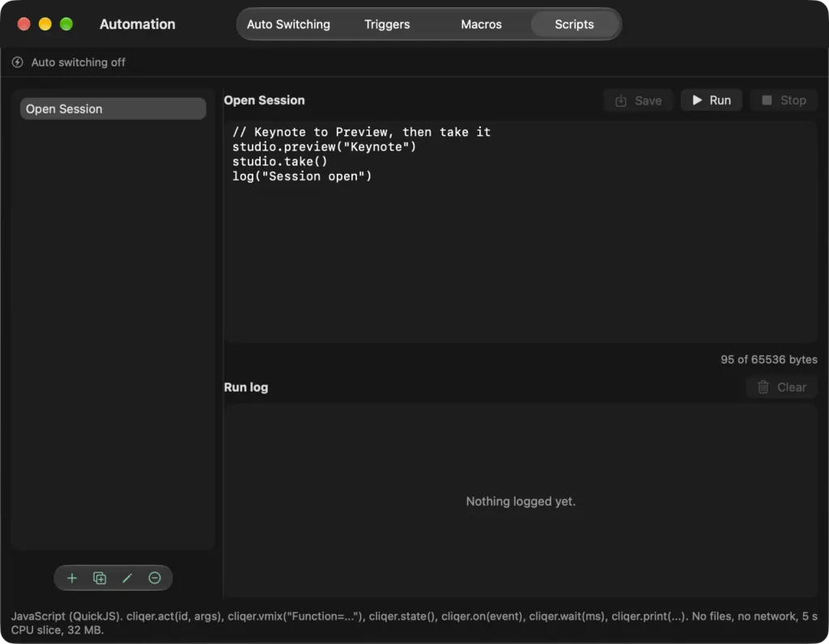Click the 'Auto switching off' status text
829x644 pixels.
pyautogui.click(x=79, y=62)
